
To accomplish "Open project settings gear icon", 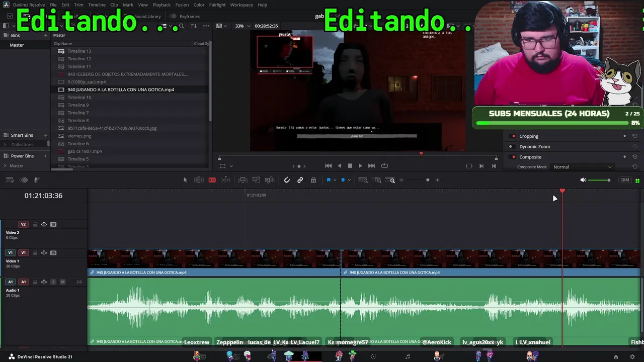I will pos(632,357).
